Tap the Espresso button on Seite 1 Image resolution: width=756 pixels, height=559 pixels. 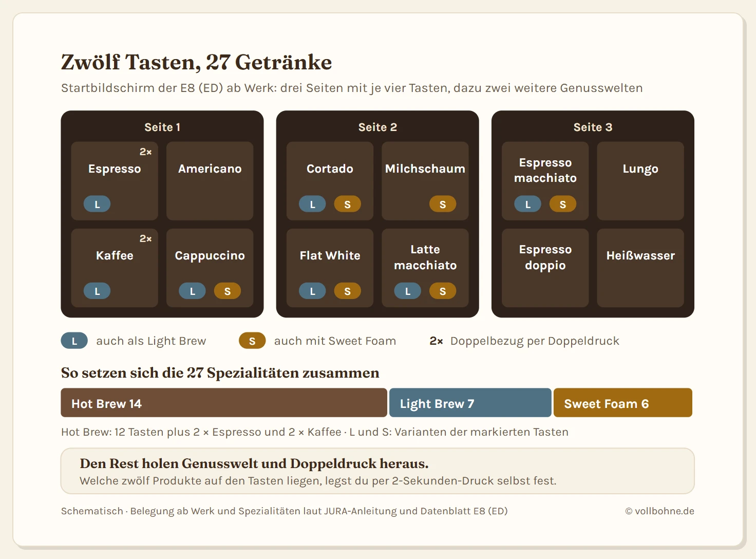click(x=115, y=181)
